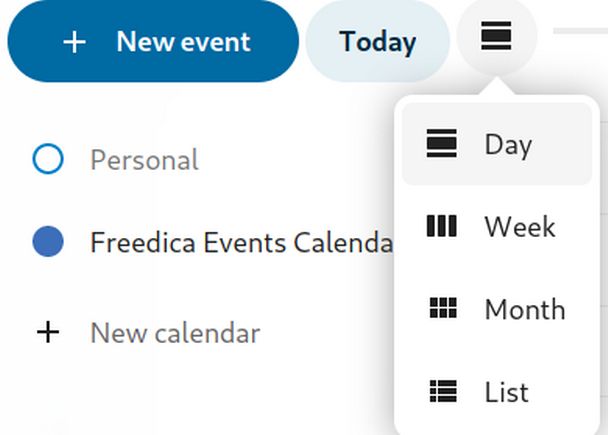
Task: Click the New event button label
Action: [x=183, y=42]
